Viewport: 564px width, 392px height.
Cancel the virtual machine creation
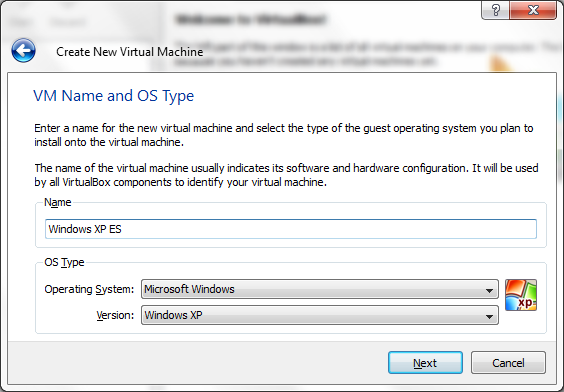tap(508, 363)
